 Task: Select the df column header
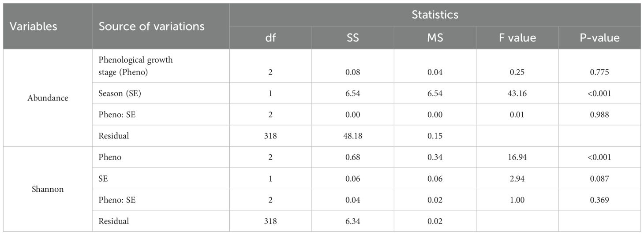[270, 37]
